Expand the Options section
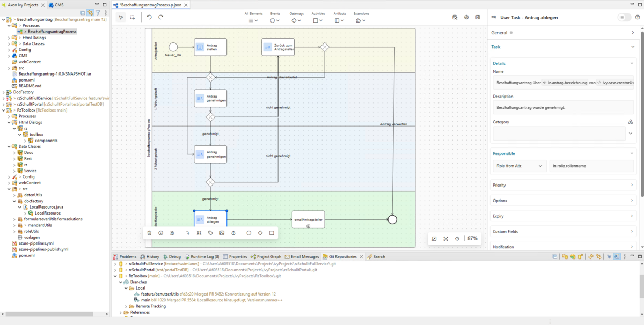 pos(563,201)
